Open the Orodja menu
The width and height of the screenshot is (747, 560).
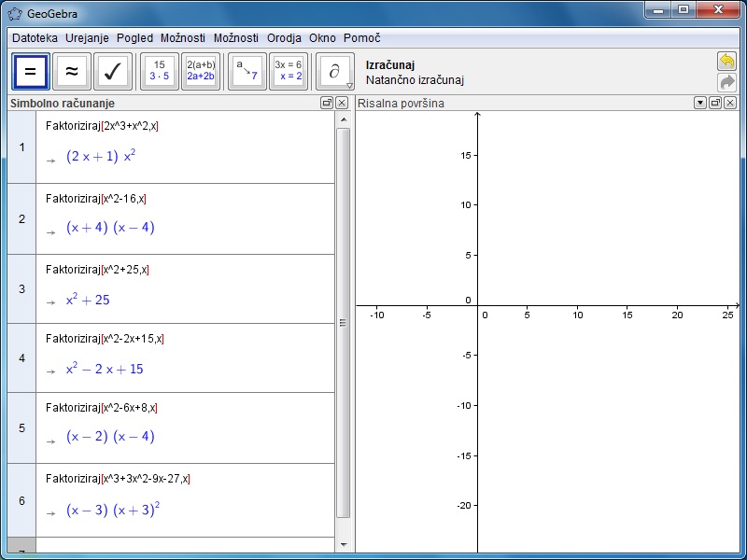(x=284, y=38)
